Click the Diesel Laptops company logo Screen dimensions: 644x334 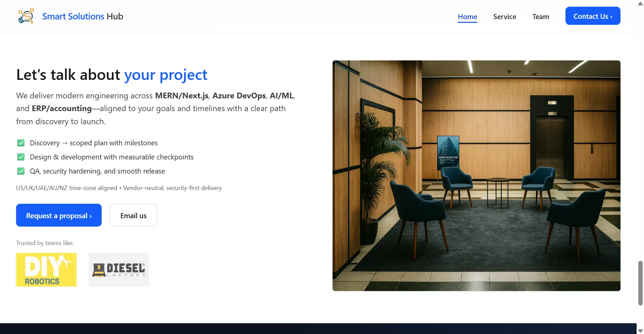click(118, 270)
